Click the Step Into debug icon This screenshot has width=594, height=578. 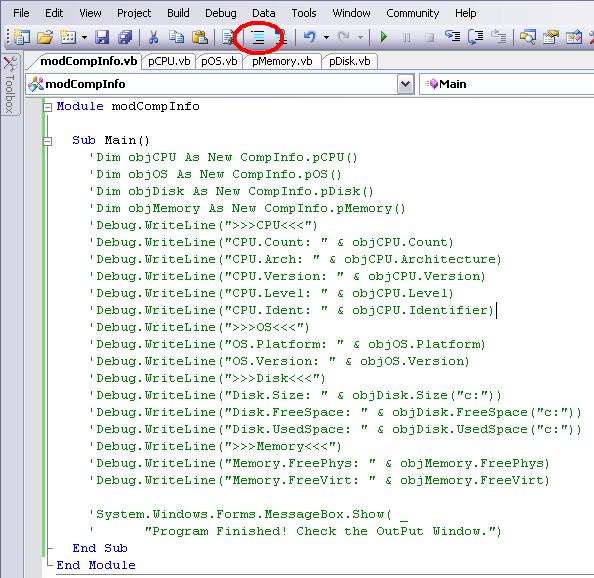point(452,37)
